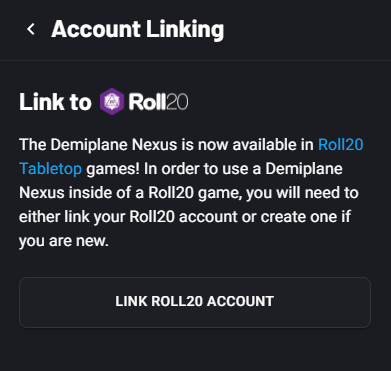
Task: Click the words 'you are new.'
Action: [64, 241]
